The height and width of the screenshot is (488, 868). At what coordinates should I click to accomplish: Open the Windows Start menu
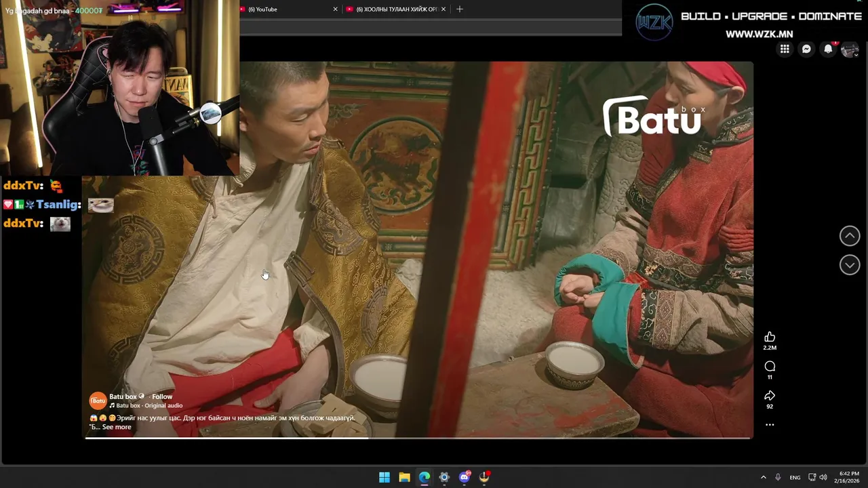pyautogui.click(x=384, y=477)
